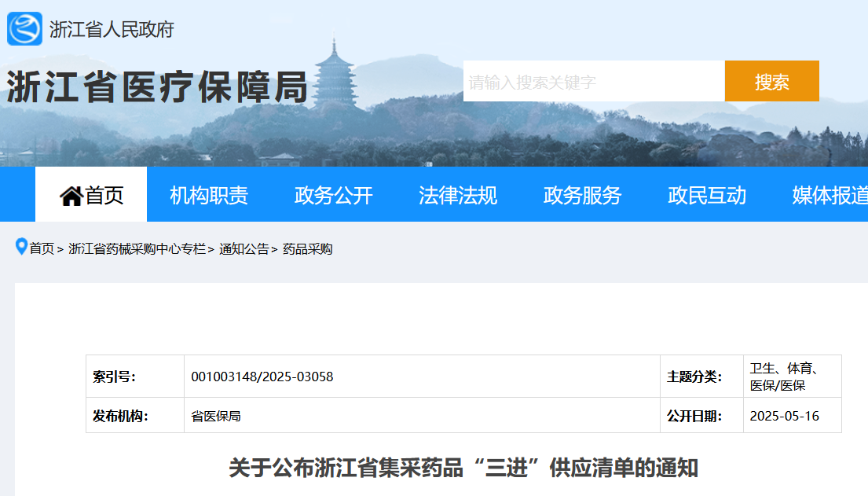Focus the 请输入搜索关键字 search field
This screenshot has width=868, height=496.
point(594,81)
